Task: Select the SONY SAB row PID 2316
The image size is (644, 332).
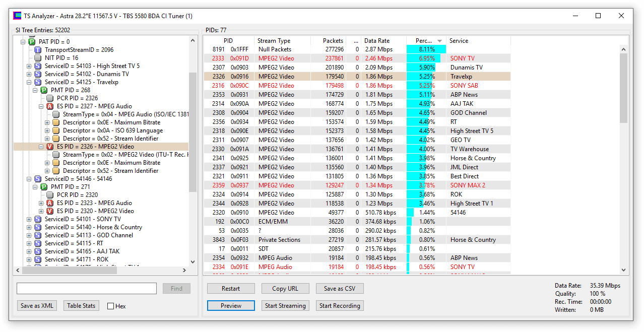Action: point(357,86)
